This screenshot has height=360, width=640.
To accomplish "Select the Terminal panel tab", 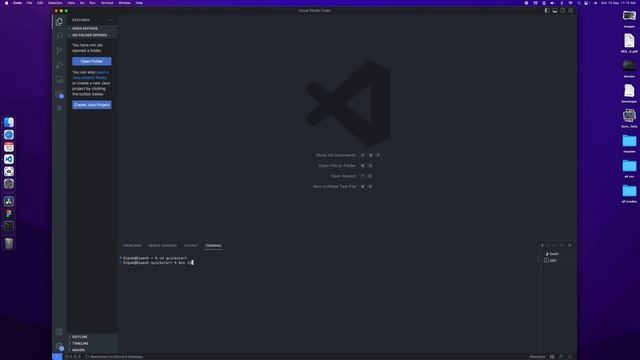I will tap(213, 246).
